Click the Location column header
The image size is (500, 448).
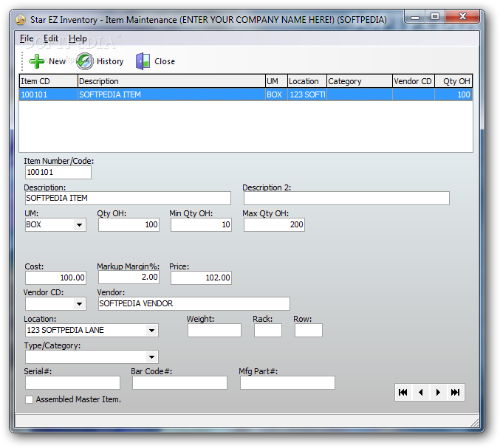pos(307,81)
